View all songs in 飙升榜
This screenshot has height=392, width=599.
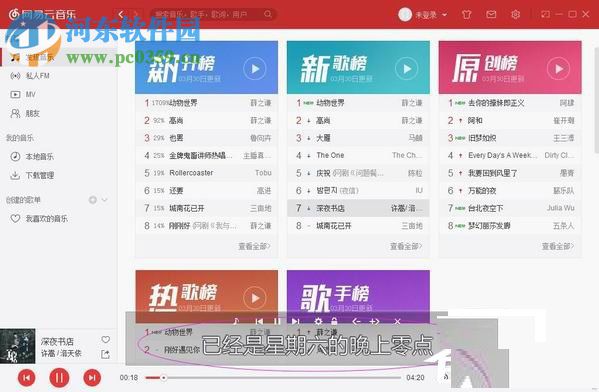[254, 246]
